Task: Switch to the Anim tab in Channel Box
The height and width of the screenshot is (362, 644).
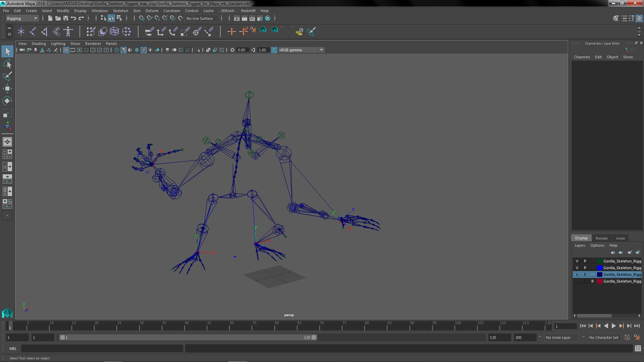Action: (620, 238)
